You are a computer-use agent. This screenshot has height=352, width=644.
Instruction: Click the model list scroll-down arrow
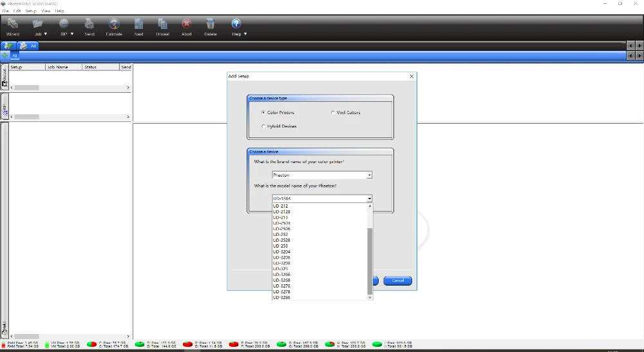(370, 297)
